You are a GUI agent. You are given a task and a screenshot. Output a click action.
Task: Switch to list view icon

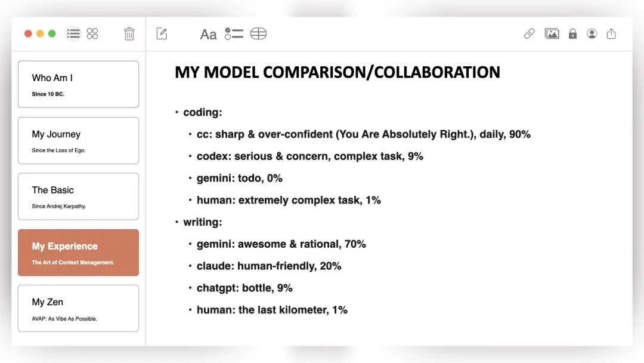73,33
